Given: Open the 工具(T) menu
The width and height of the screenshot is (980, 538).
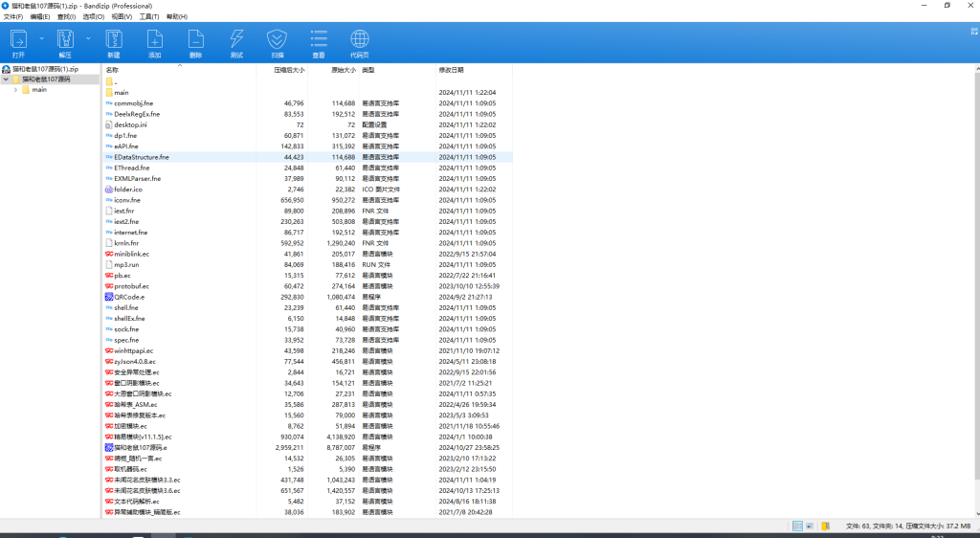Looking at the screenshot, I should [149, 17].
